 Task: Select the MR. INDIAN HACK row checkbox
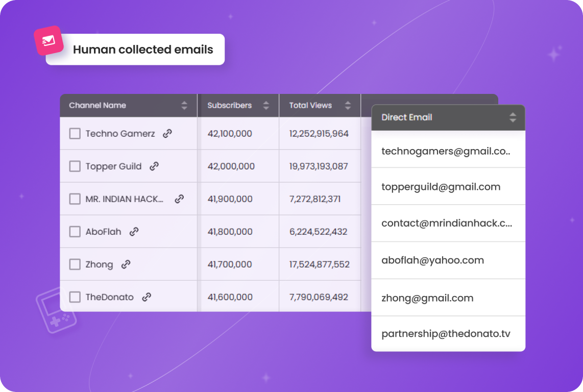pos(75,199)
